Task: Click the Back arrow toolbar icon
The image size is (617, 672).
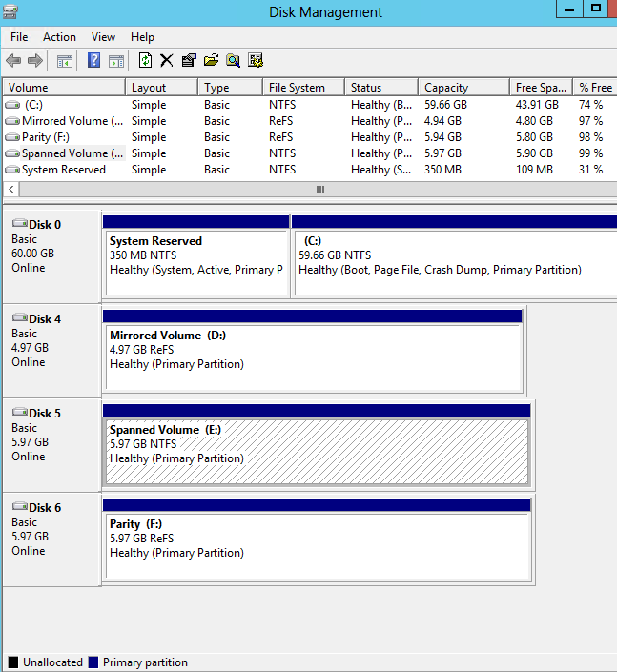Action: 13,61
